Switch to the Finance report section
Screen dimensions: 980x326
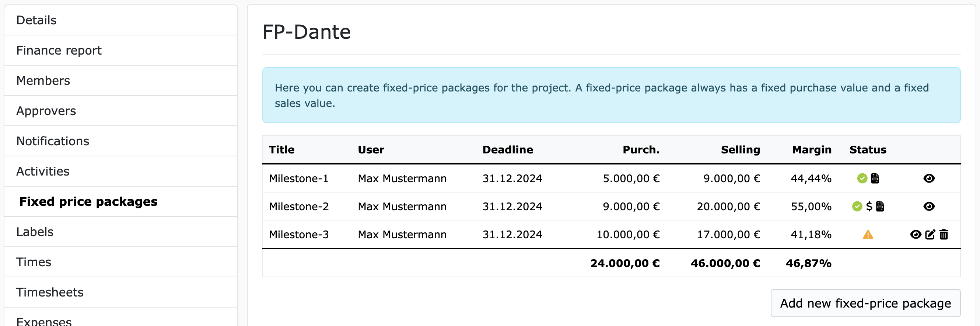pos(59,50)
